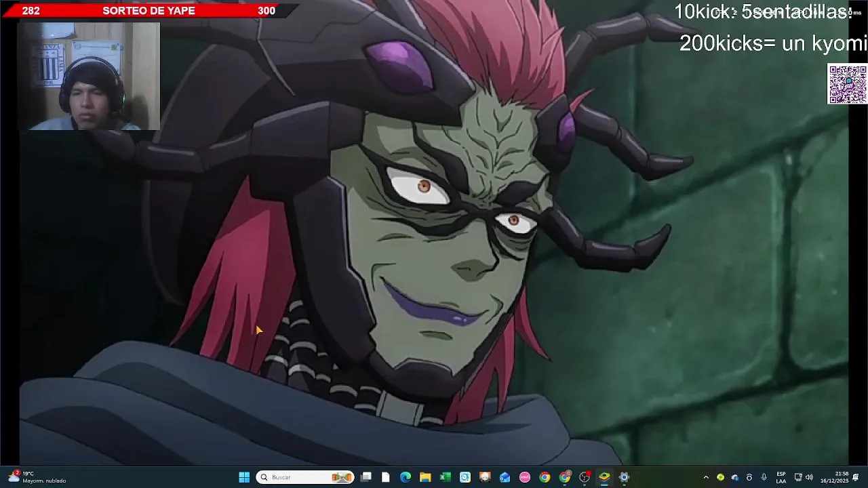This screenshot has width=868, height=488.
Task: Click the microphone tray icon
Action: [x=764, y=477]
